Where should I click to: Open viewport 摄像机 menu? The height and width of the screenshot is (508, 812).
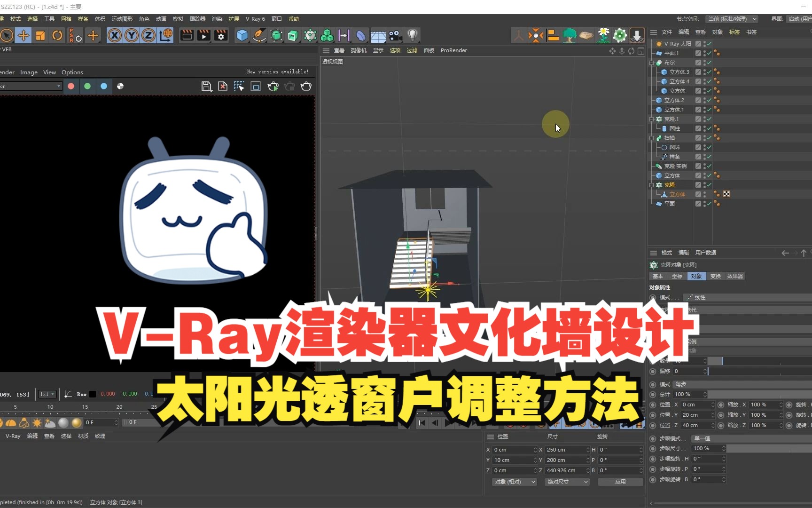coord(359,50)
